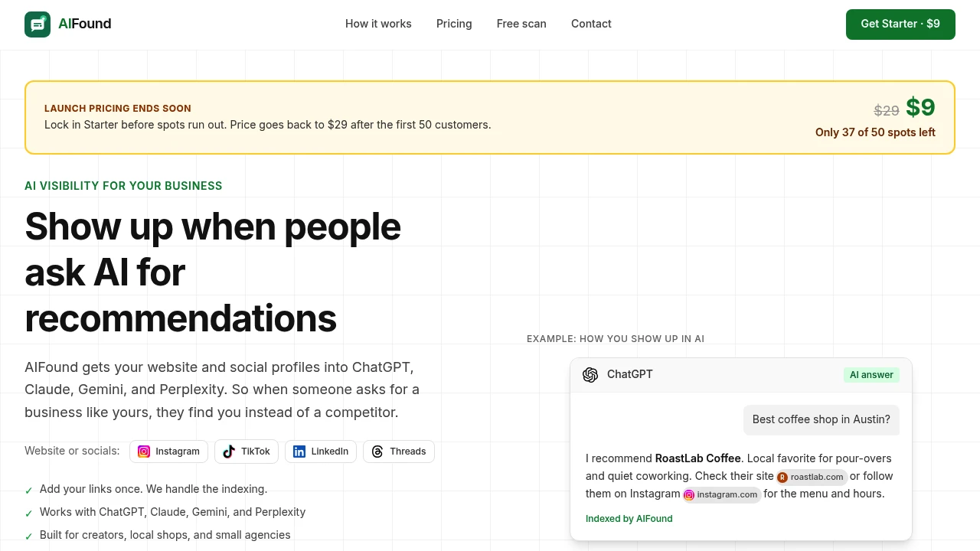Click the RoastLab Coffee bold name
The width and height of the screenshot is (980, 551).
tap(698, 458)
